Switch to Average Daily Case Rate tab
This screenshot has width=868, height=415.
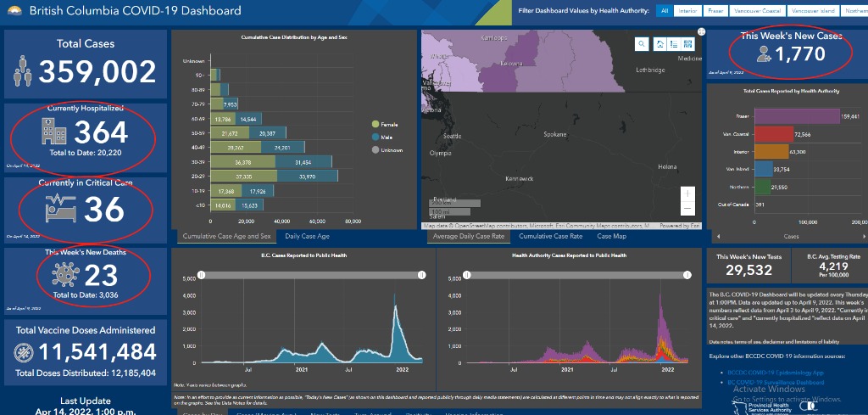tap(469, 236)
